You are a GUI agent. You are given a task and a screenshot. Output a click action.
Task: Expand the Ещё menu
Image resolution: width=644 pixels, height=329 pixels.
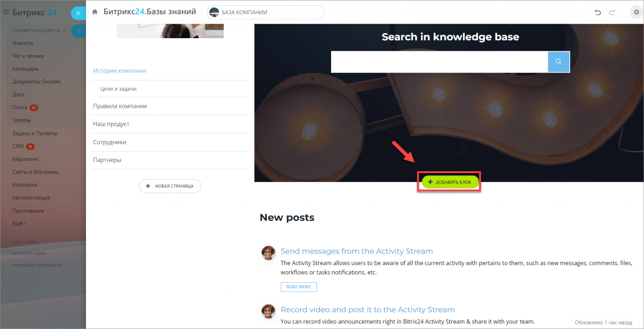(x=19, y=223)
